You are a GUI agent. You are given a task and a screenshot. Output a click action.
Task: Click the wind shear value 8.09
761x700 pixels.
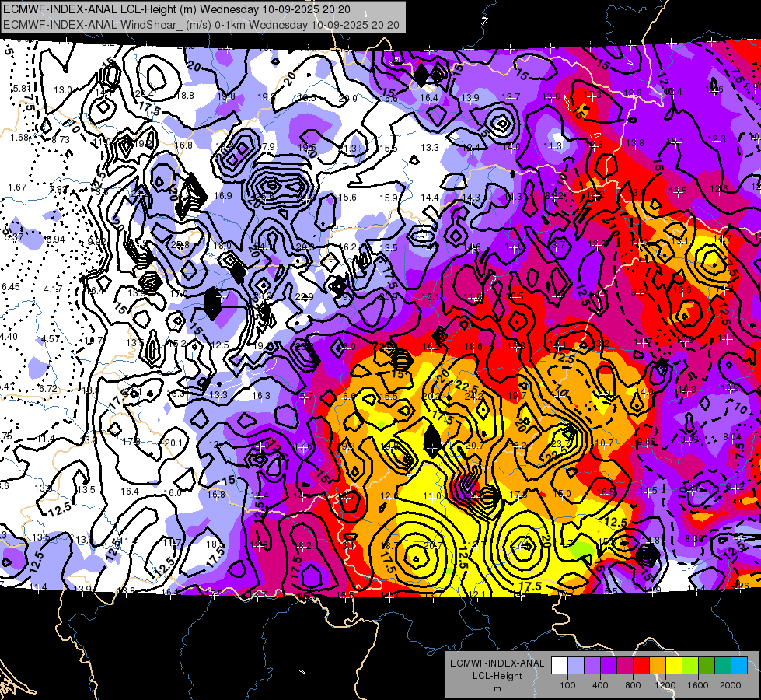[x=689, y=439]
